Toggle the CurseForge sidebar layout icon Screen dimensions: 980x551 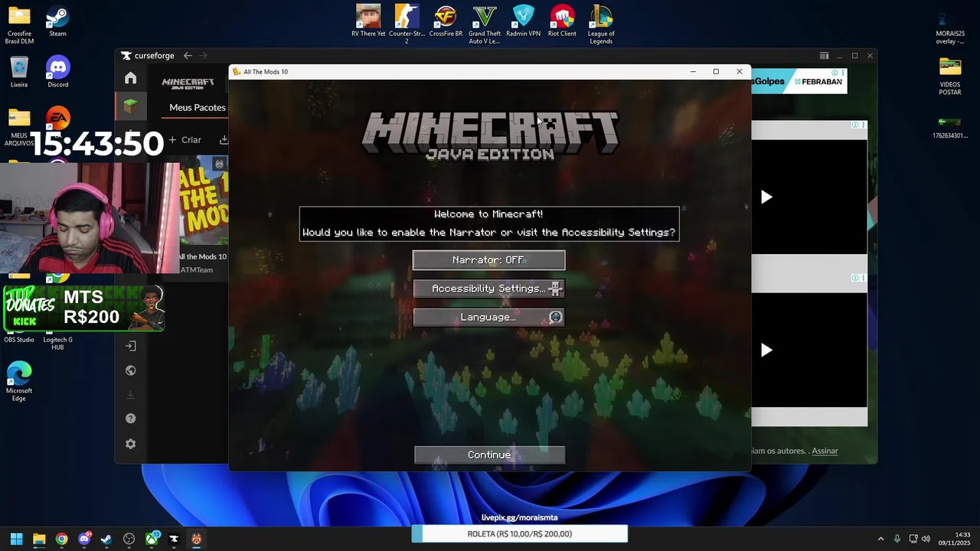[824, 56]
